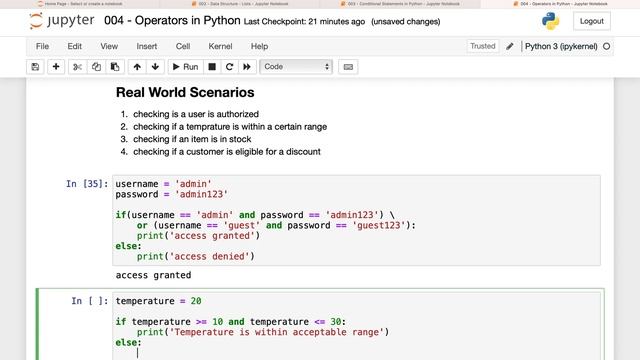The height and width of the screenshot is (360, 640).
Task: Switch to the 003 Data Structure Lists tab
Action: pyautogui.click(x=240, y=4)
